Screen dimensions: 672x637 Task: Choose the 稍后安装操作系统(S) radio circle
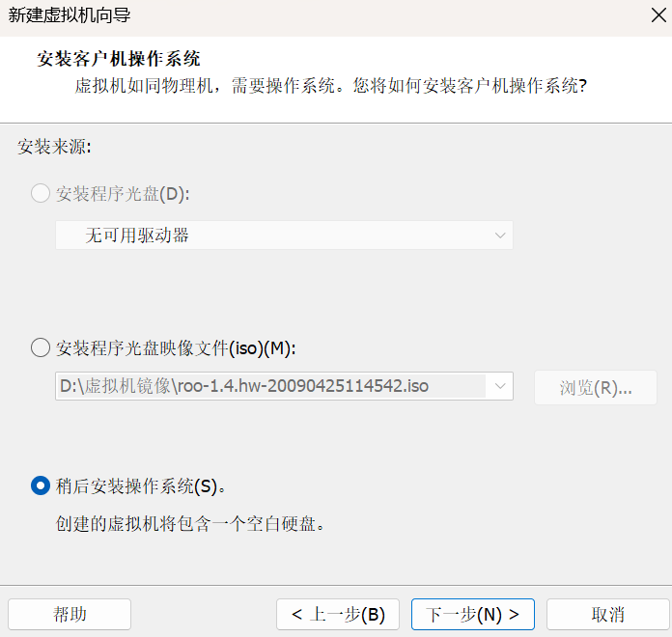point(41,485)
